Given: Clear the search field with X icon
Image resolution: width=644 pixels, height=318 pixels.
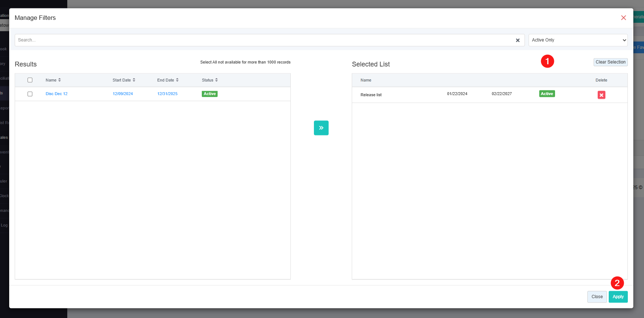Looking at the screenshot, I should click(518, 40).
